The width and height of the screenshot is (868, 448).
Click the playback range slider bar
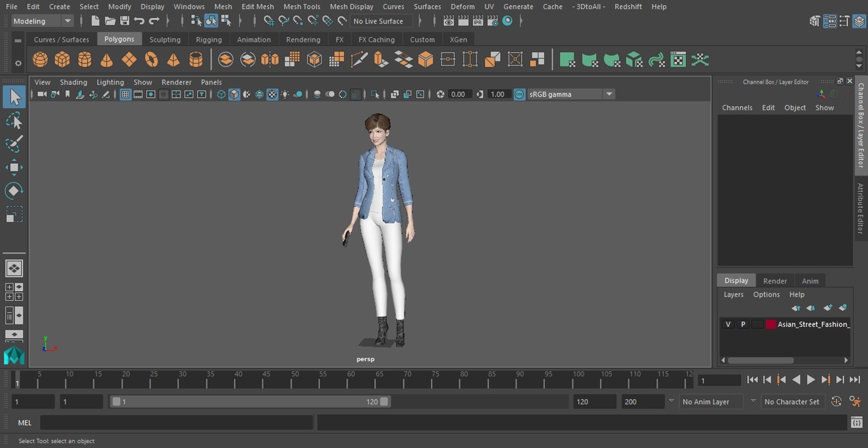[250, 401]
